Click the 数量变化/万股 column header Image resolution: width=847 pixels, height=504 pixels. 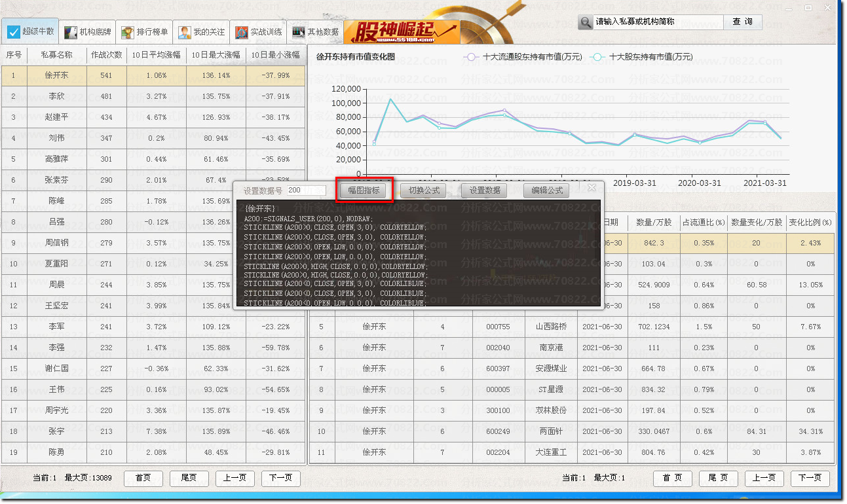757,223
